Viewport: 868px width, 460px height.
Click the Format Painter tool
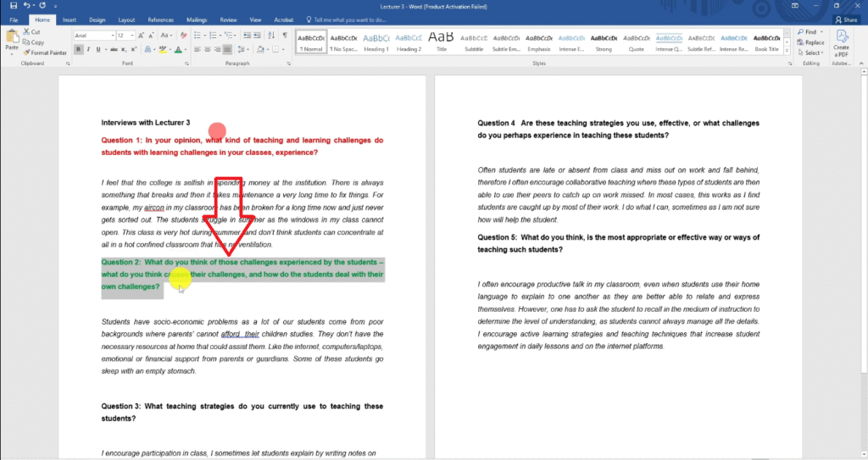pyautogui.click(x=47, y=53)
